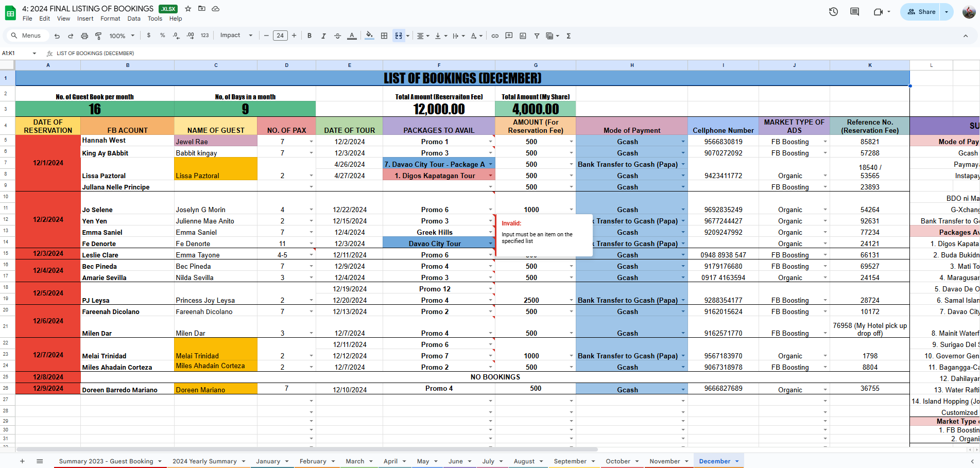The width and height of the screenshot is (980, 468).
Task: Open font Impact dropdown
Action: [x=236, y=36]
